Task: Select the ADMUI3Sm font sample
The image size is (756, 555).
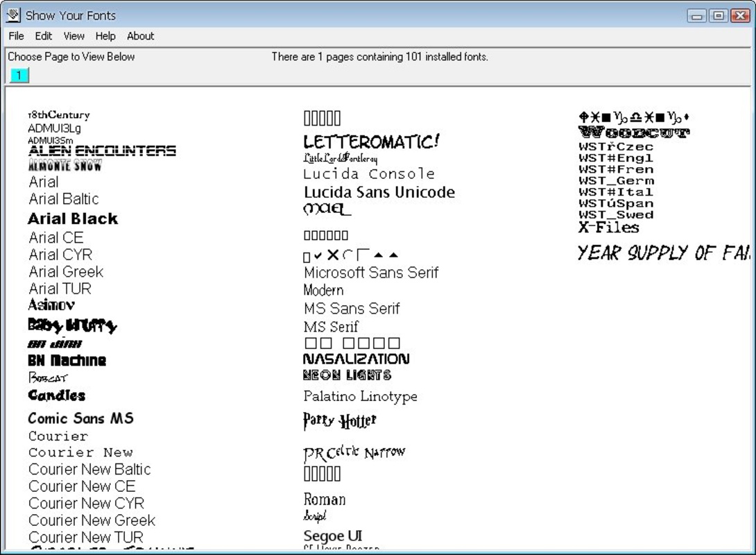Action: click(51, 140)
